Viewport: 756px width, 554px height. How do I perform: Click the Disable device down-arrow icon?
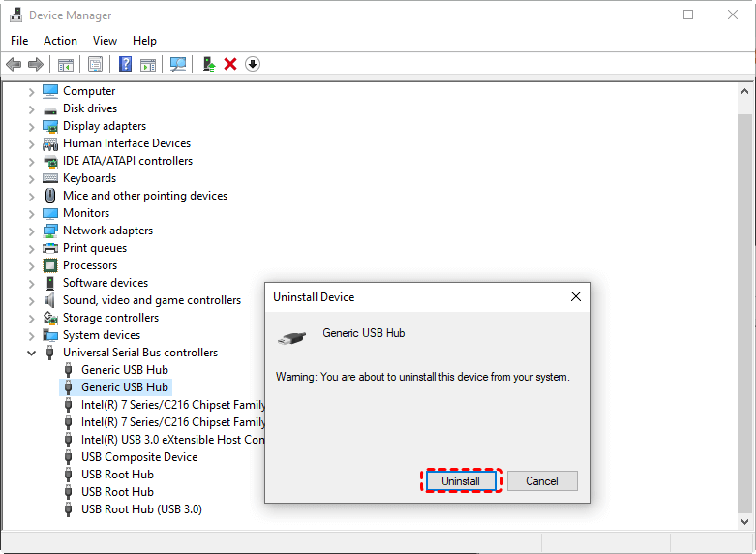[x=253, y=64]
